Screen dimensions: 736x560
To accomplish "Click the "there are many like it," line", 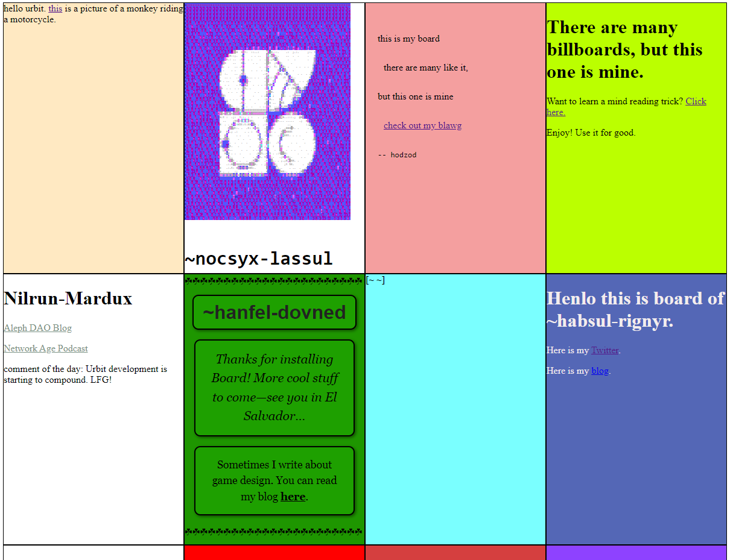I will pos(426,68).
